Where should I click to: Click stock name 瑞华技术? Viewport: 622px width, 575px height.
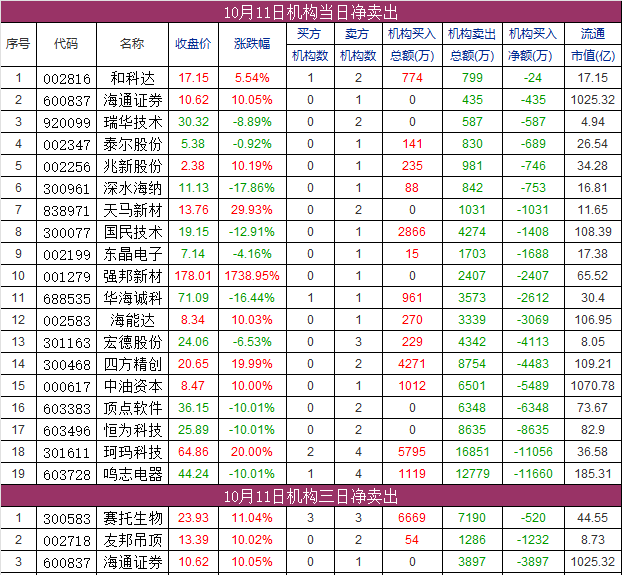tap(132, 122)
